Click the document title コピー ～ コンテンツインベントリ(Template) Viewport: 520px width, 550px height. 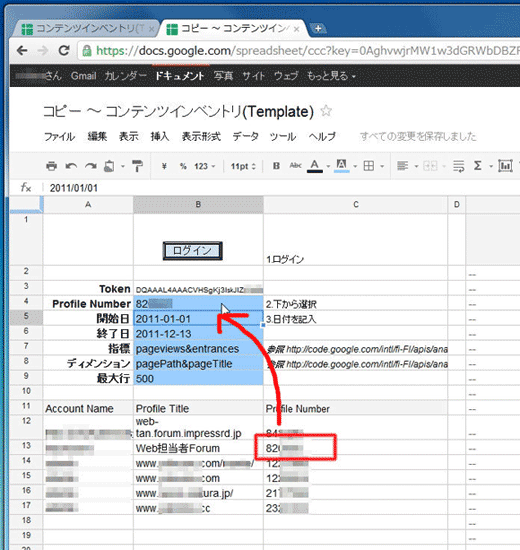click(x=178, y=112)
